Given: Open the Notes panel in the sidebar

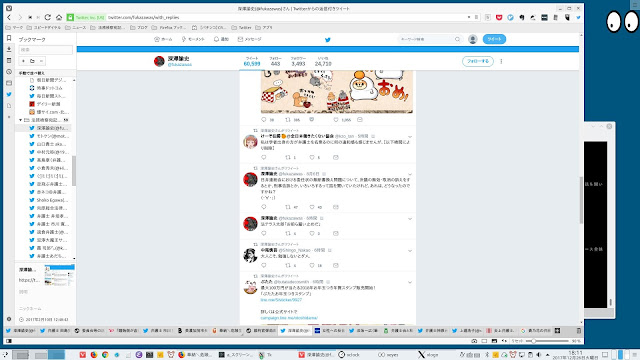Looking at the screenshot, I should pos(9,60).
